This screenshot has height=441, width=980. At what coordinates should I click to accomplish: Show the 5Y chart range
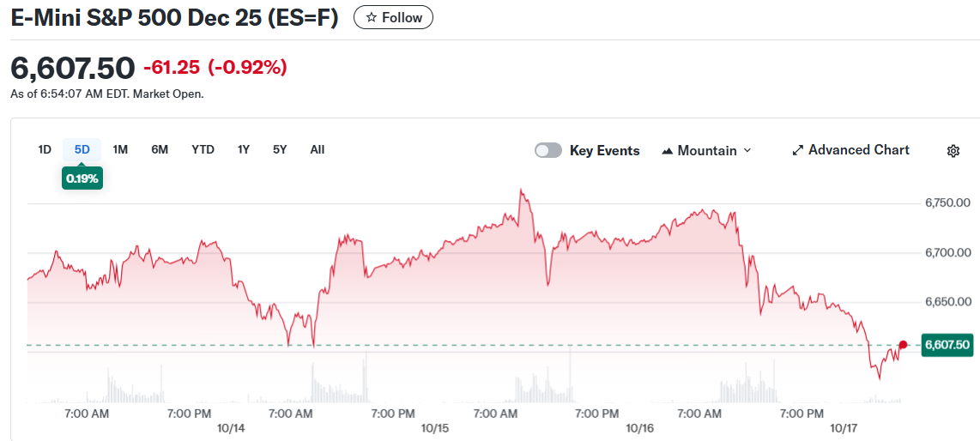[280, 149]
